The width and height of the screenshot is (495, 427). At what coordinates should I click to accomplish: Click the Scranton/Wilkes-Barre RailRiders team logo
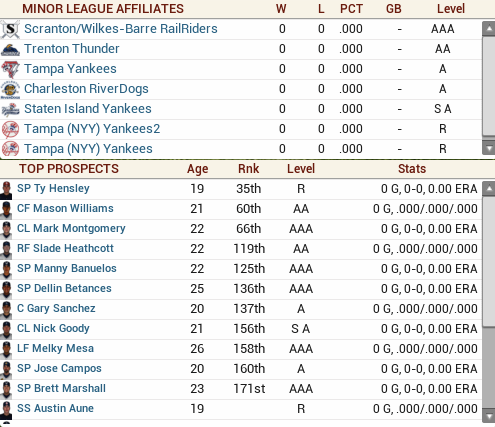pyautogui.click(x=10, y=29)
